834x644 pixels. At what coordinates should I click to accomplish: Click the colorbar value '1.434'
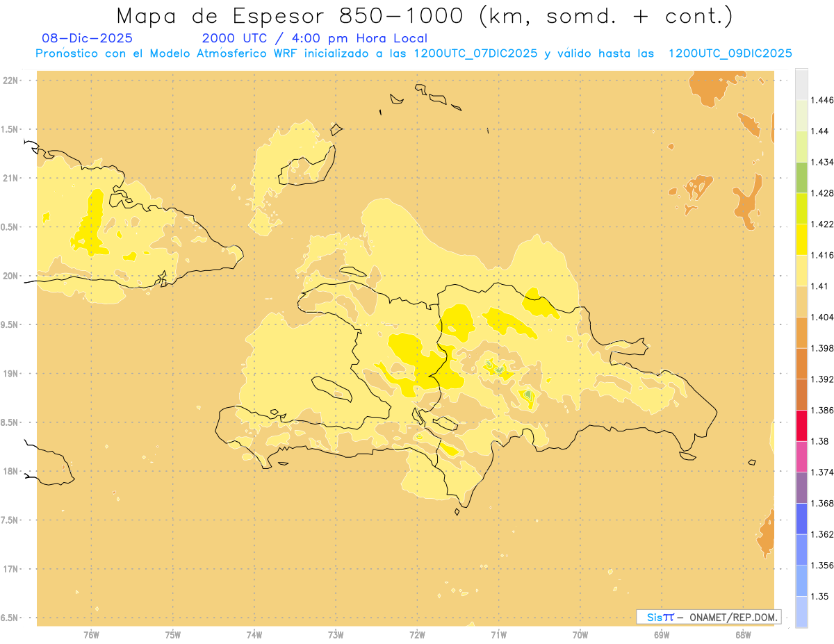[822, 162]
